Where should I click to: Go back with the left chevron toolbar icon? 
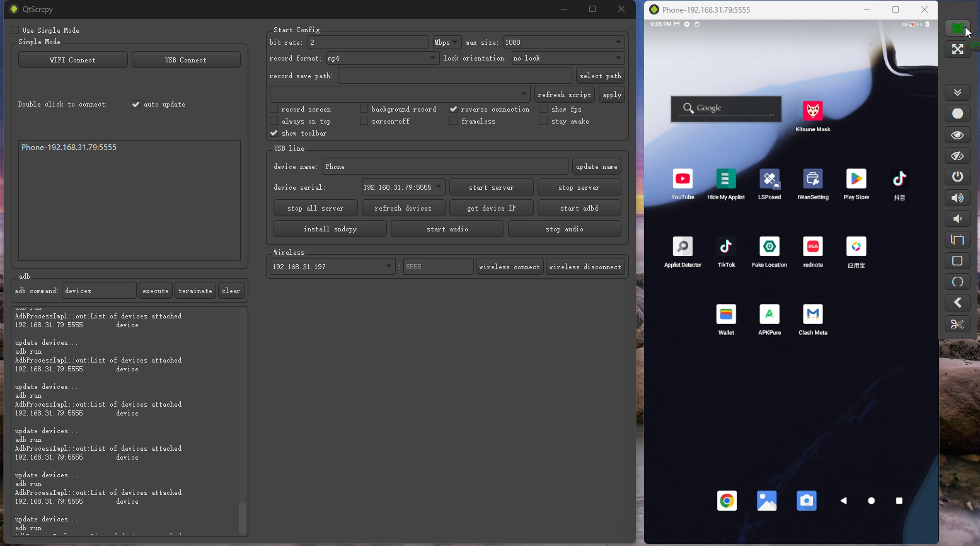957,303
